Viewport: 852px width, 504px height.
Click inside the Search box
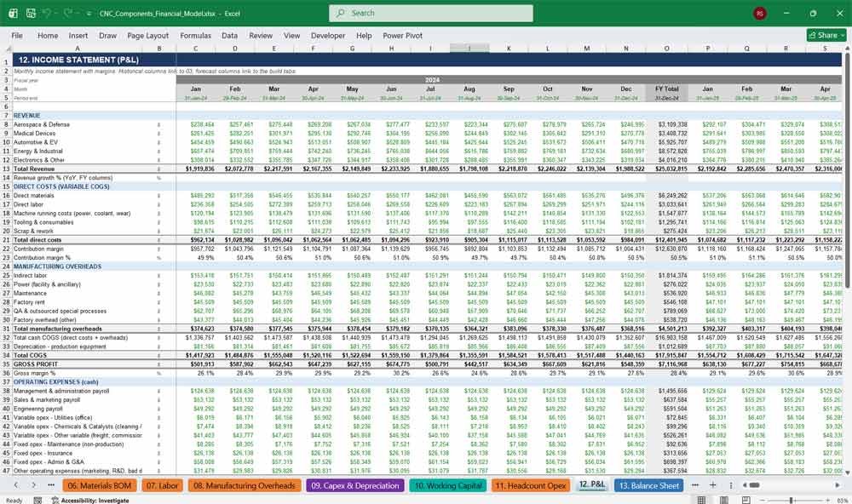[x=430, y=13]
